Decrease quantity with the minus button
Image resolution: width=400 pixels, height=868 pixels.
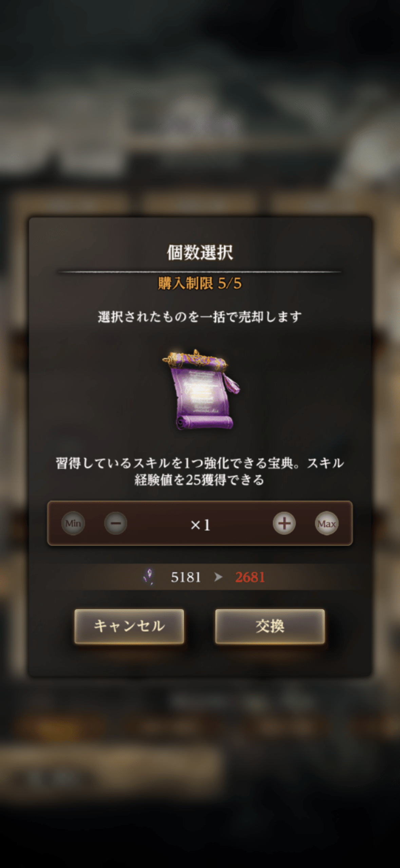click(116, 523)
